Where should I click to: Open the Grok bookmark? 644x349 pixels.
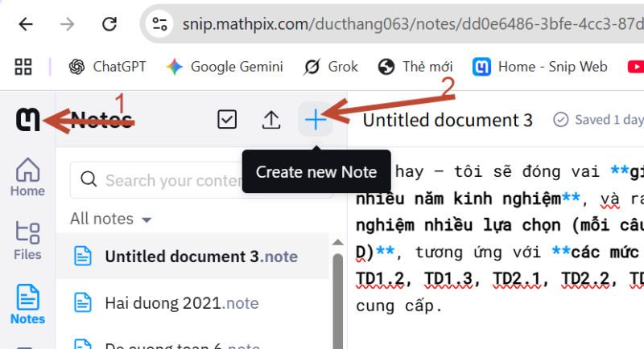click(332, 67)
